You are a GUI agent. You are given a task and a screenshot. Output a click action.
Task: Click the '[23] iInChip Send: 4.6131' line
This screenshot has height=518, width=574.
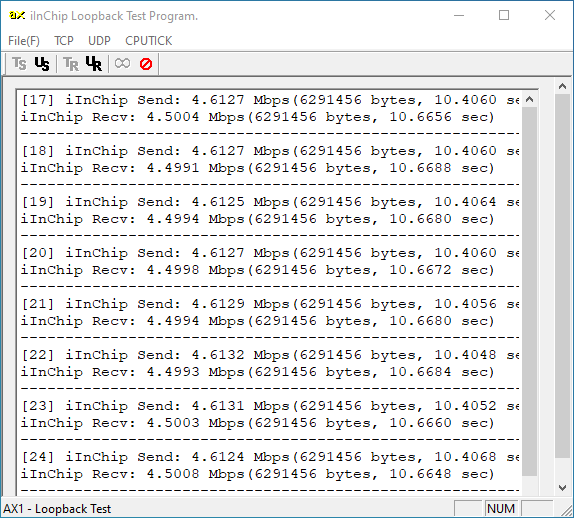coord(270,406)
